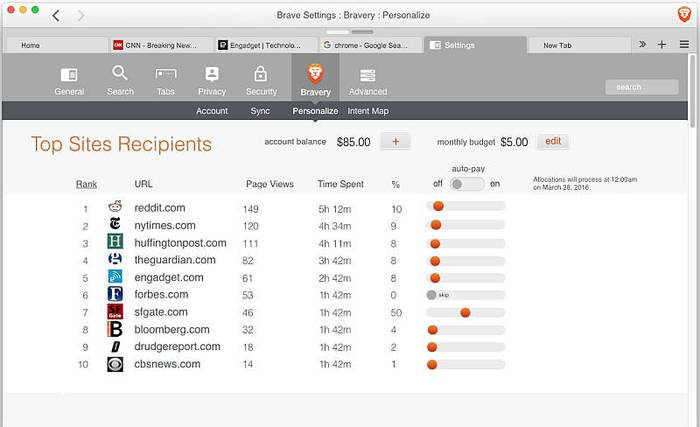Click the nytimes.com percentage slider
The width and height of the screenshot is (700, 427).
point(465,225)
